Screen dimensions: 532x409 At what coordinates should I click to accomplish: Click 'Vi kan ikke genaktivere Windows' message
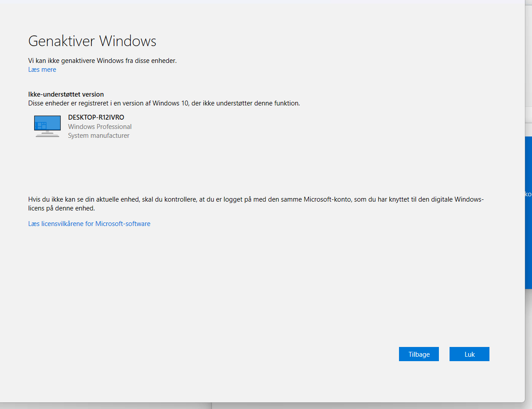102,61
